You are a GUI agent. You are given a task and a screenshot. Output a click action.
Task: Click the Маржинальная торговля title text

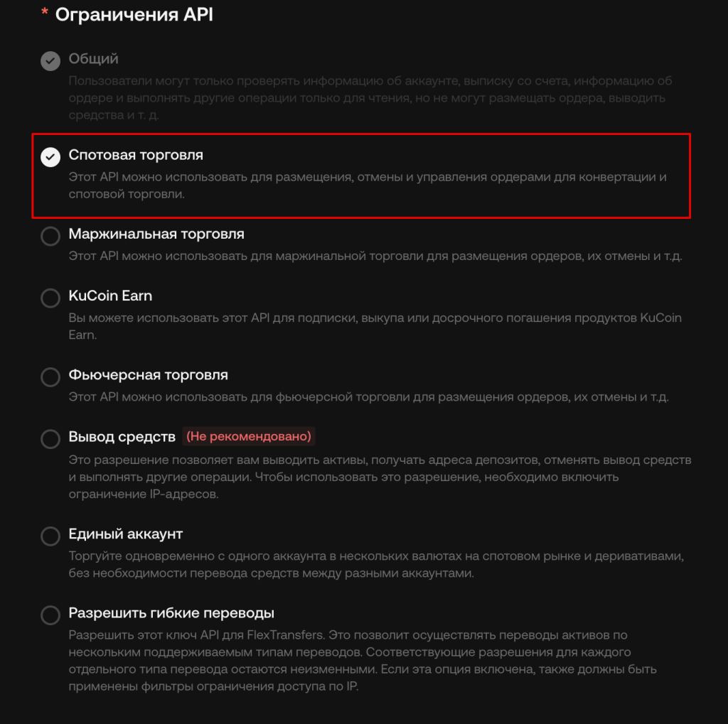(x=156, y=234)
